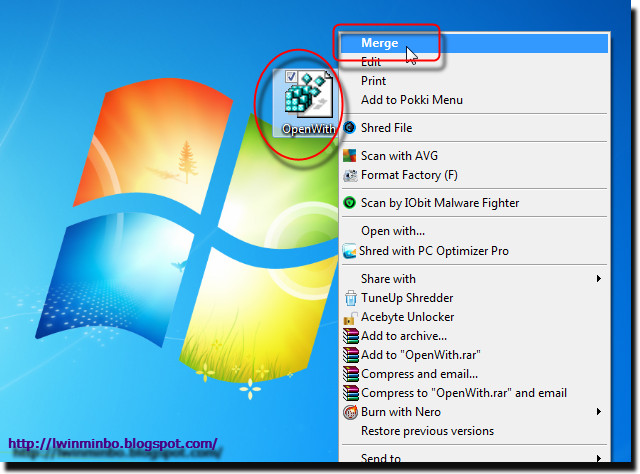Choose Merge from the context menu
This screenshot has width=640, height=474.
click(x=474, y=43)
